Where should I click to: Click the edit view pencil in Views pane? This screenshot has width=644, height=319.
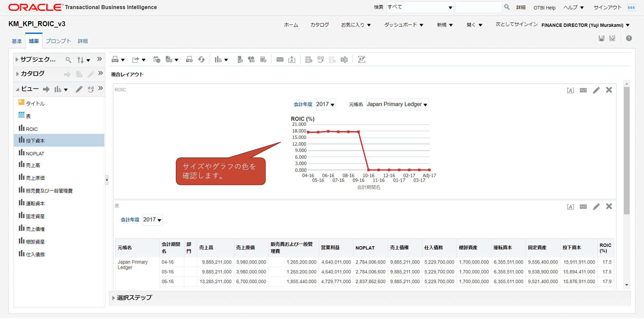click(x=79, y=89)
